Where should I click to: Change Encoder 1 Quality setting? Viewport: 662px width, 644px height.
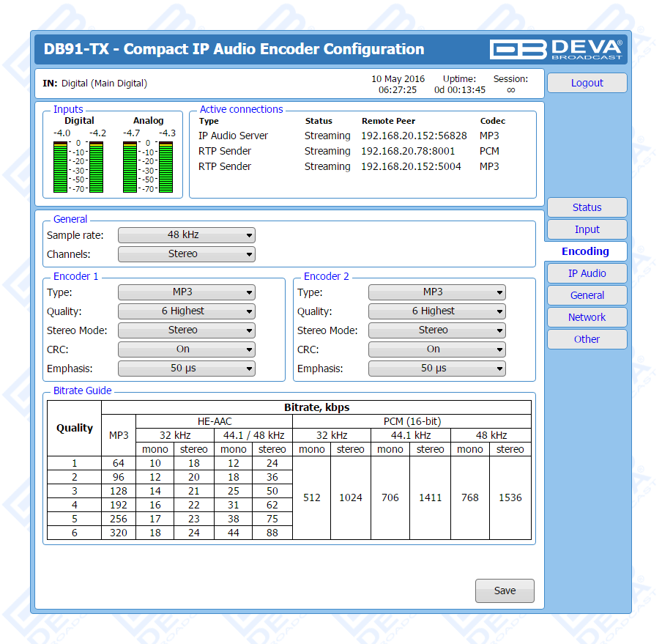point(186,311)
